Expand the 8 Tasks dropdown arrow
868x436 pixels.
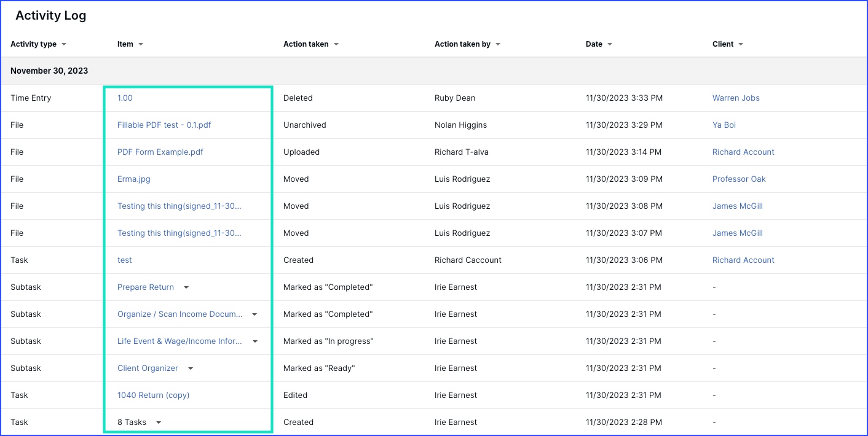(159, 422)
